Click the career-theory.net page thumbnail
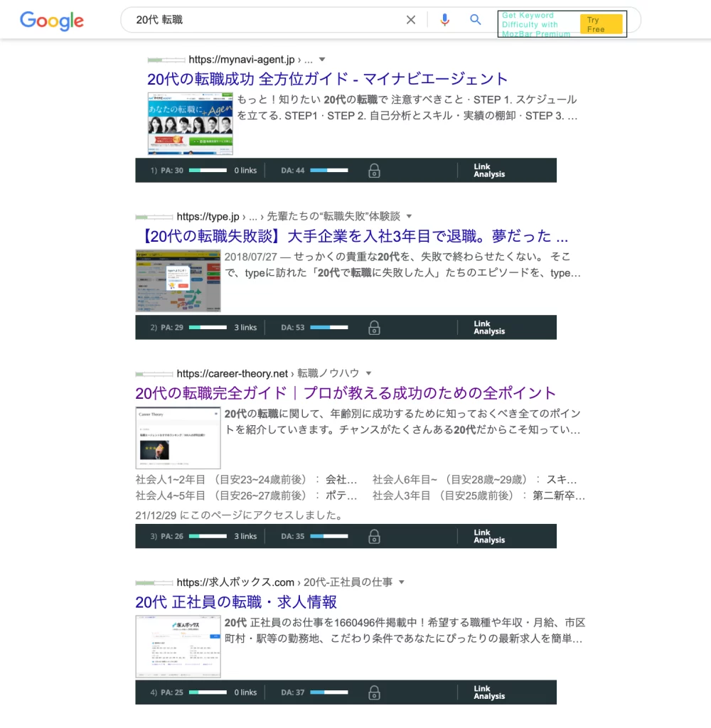Image resolution: width=711 pixels, height=728 pixels. [178, 438]
